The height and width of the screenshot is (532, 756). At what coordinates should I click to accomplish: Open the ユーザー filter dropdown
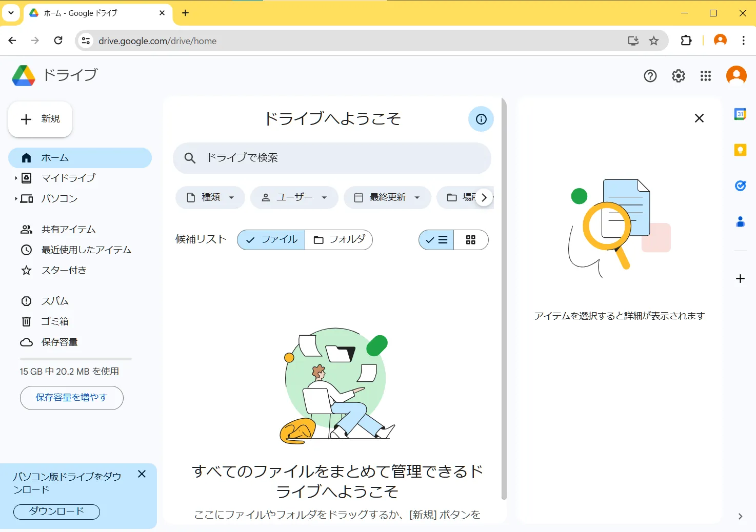tap(294, 197)
